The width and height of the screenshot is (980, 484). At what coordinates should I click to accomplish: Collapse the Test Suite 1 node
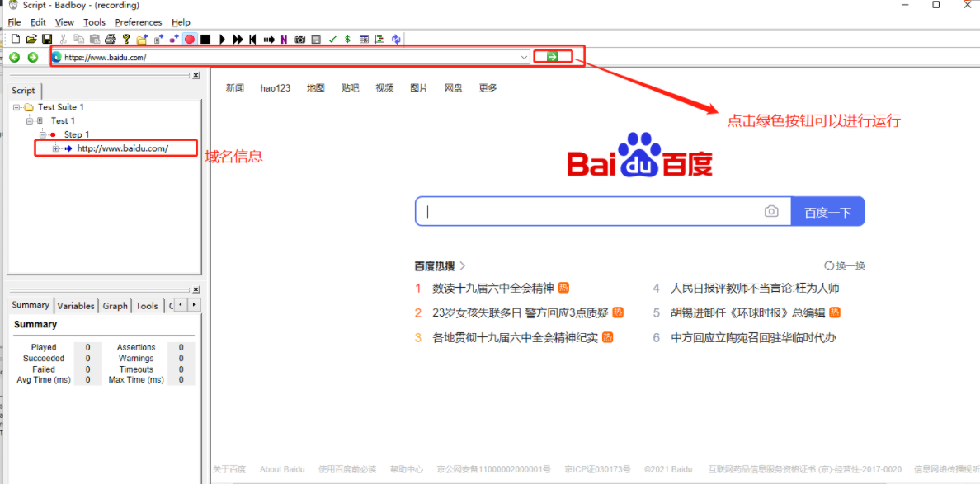coord(16,107)
